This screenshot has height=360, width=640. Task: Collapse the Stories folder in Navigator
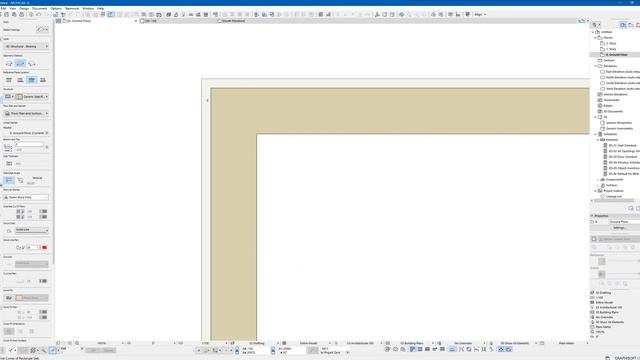pyautogui.click(x=596, y=38)
